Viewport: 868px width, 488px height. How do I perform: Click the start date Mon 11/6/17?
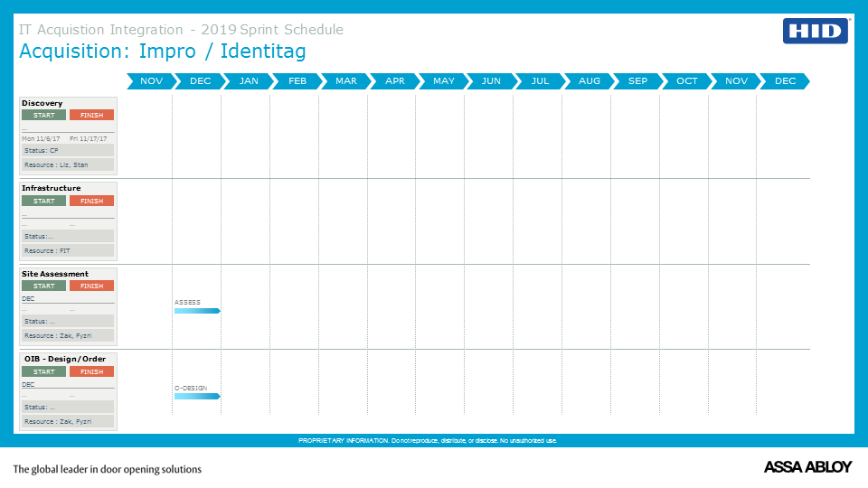41,139
